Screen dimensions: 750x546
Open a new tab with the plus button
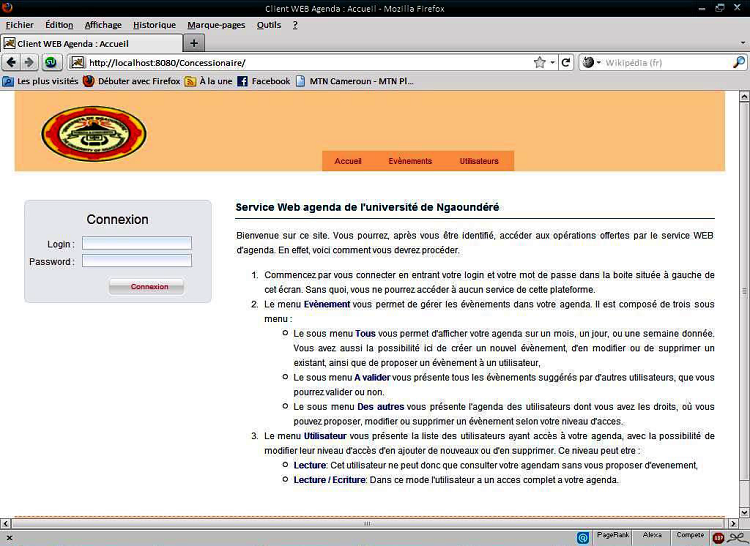(x=195, y=43)
